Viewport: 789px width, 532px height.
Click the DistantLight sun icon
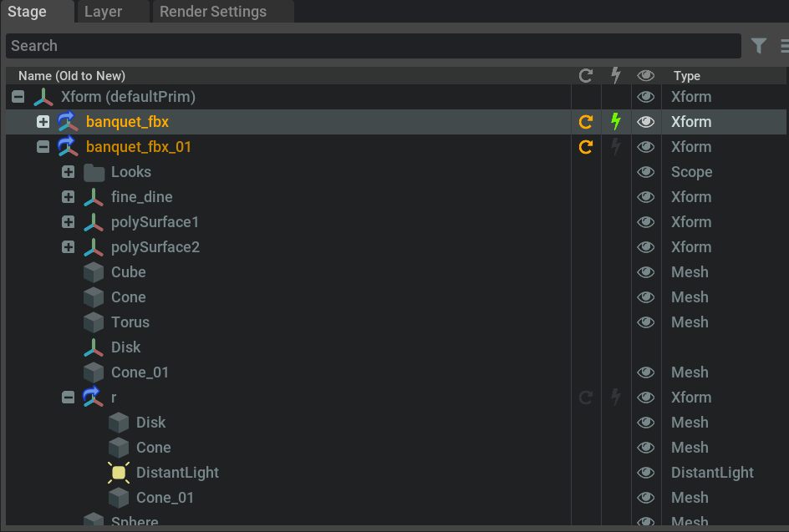point(119,473)
